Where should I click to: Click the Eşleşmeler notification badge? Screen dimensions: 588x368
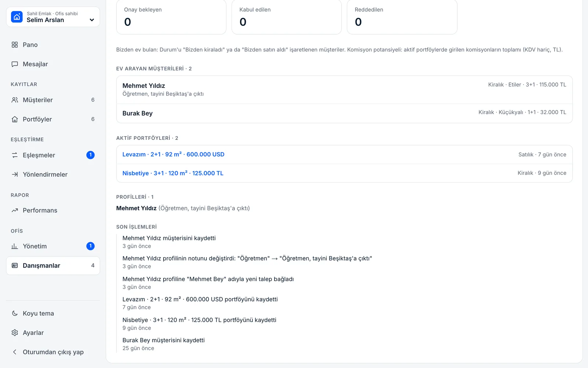tap(90, 155)
